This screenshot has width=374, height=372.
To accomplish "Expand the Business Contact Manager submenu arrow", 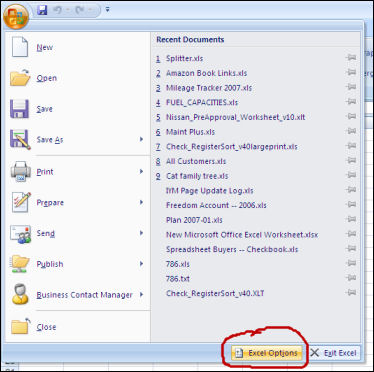I will [141, 294].
